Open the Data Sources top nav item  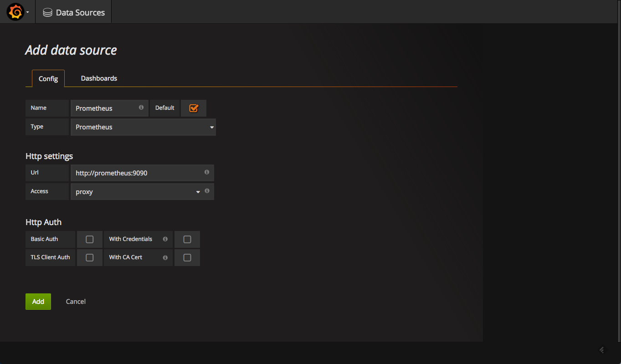click(x=74, y=12)
